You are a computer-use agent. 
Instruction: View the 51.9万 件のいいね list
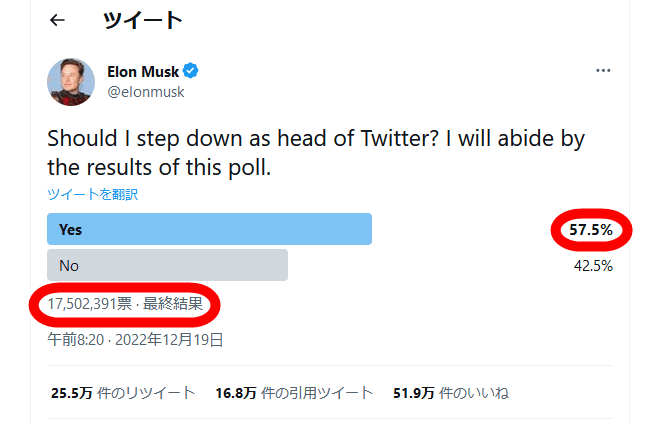(451, 393)
